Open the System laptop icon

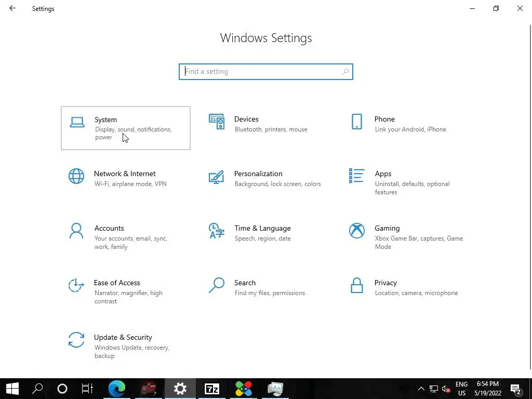click(x=77, y=122)
